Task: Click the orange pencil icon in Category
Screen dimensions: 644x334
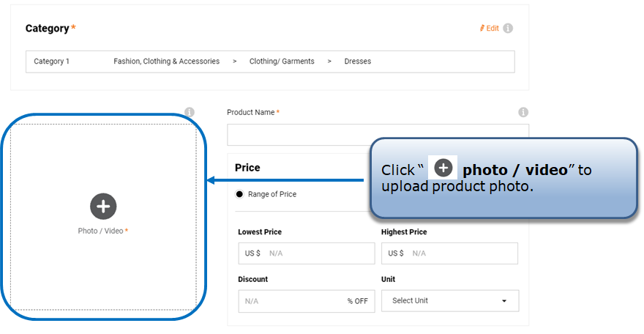Action: tap(482, 29)
